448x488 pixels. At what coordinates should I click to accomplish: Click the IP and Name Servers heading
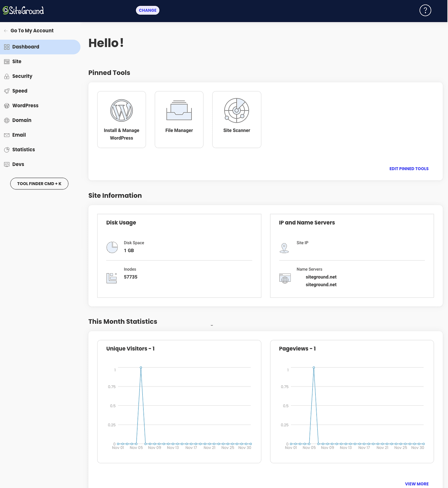coord(307,223)
